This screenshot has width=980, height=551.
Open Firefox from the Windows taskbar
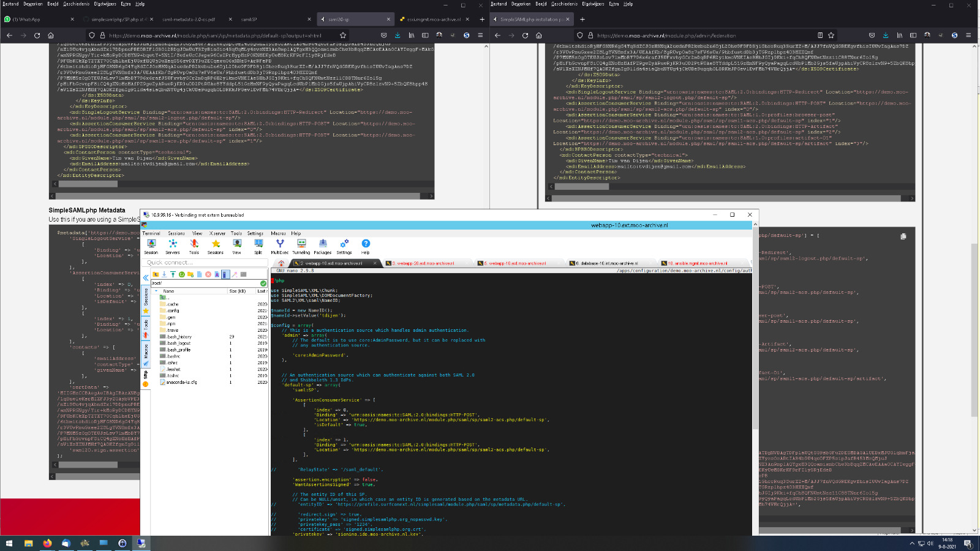point(46,542)
